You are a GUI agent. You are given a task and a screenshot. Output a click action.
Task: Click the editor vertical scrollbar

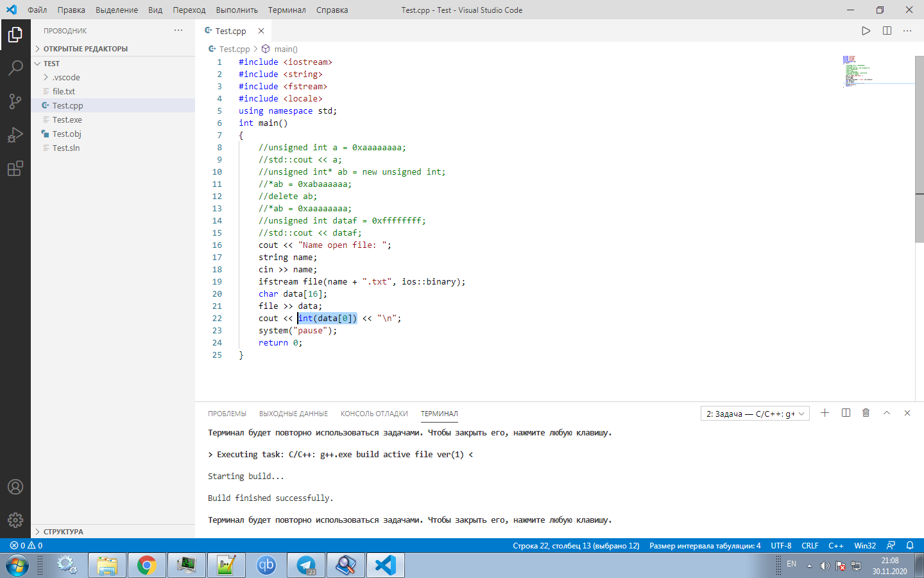pos(920,149)
